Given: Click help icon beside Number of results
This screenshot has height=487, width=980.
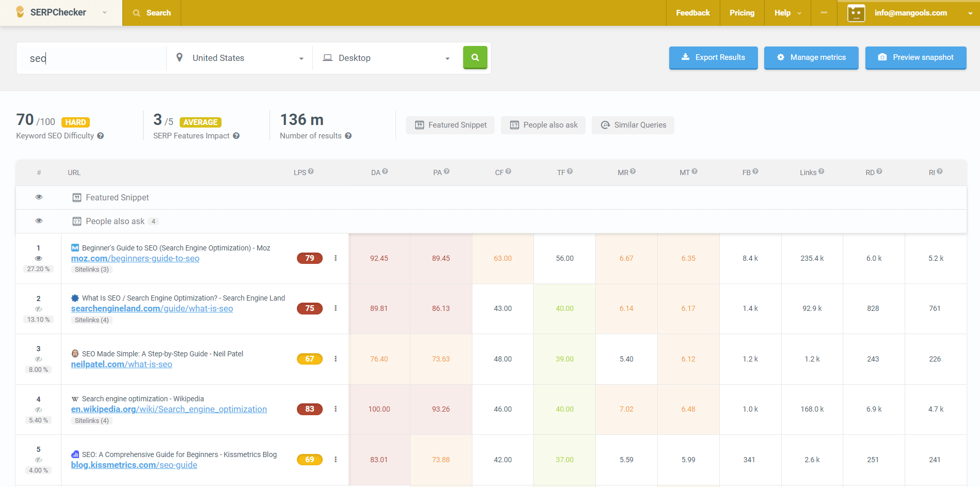Looking at the screenshot, I should click(x=349, y=136).
